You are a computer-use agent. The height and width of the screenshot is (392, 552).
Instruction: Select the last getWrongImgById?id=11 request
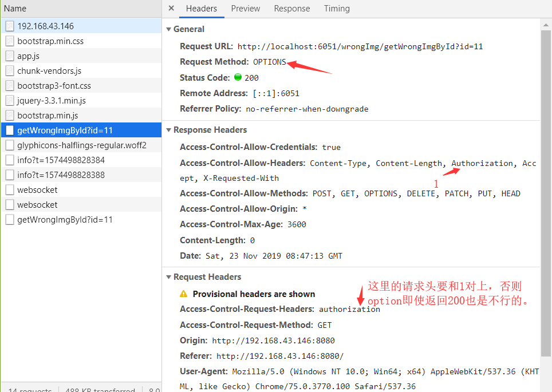[x=65, y=220]
